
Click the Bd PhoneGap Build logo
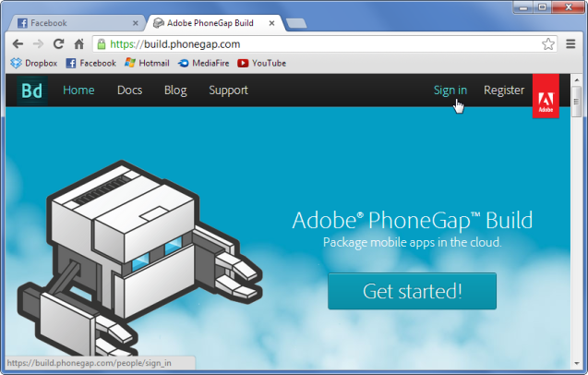(32, 91)
